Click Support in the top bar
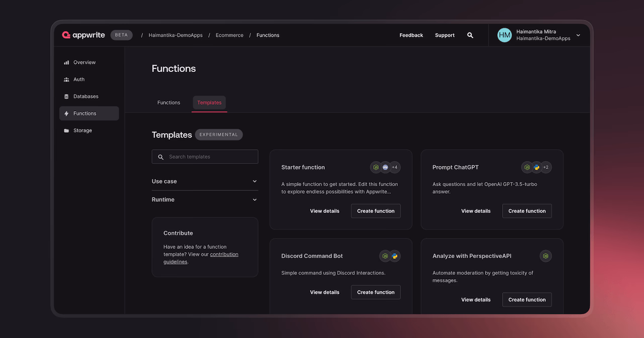Screen dimensions: 644x338 click(x=445, y=35)
